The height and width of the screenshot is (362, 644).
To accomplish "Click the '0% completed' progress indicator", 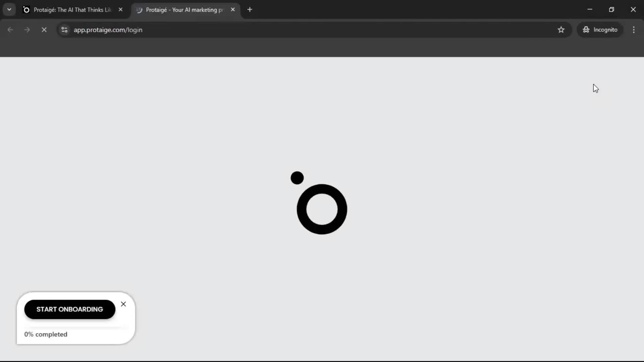I will pos(45,334).
